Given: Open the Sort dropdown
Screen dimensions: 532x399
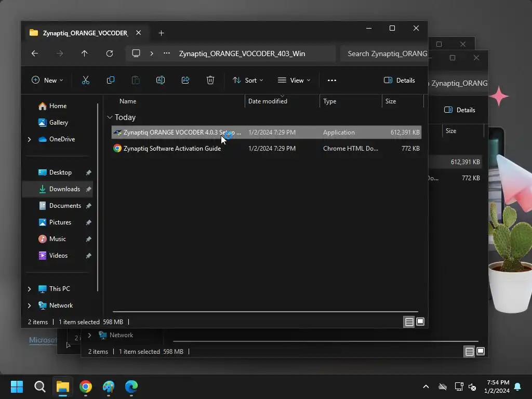Looking at the screenshot, I should pos(248,81).
